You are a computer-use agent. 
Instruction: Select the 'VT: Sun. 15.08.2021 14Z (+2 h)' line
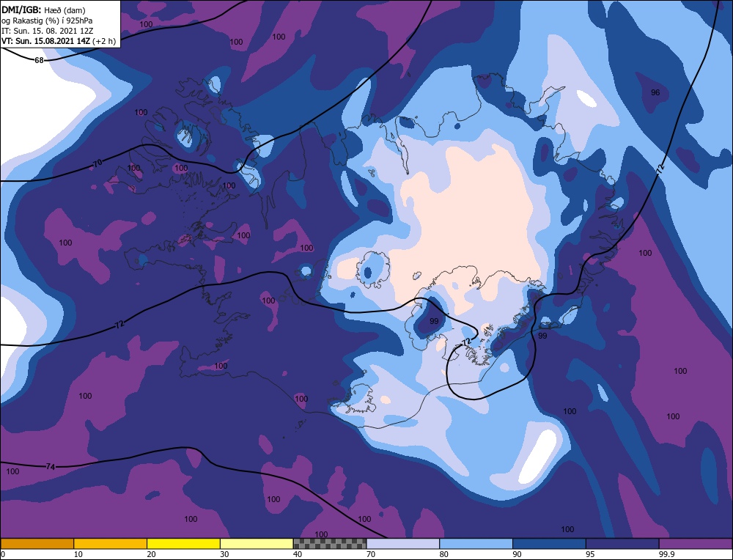(59, 40)
